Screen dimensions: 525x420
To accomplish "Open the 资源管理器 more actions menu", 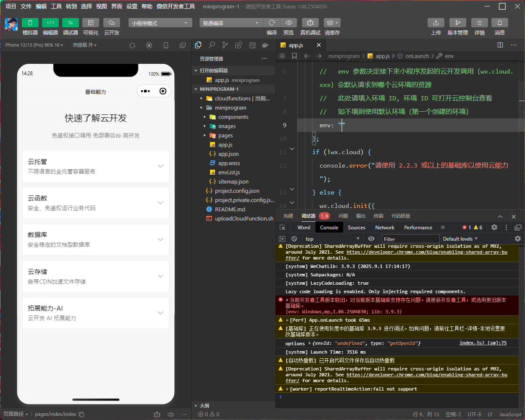I will (x=264, y=58).
